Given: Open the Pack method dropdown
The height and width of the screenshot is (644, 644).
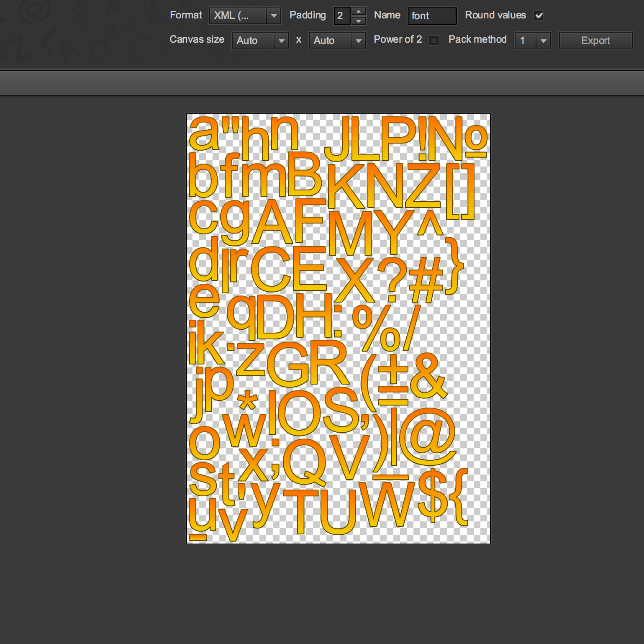Looking at the screenshot, I should coord(532,41).
